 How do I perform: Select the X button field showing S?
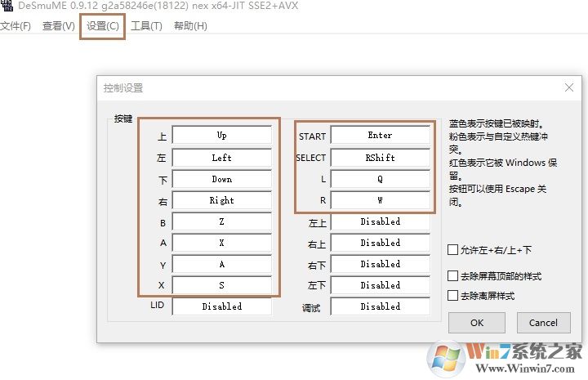(x=221, y=285)
